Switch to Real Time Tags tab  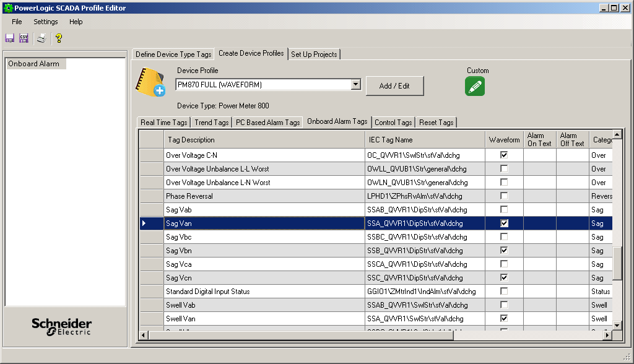pos(163,123)
